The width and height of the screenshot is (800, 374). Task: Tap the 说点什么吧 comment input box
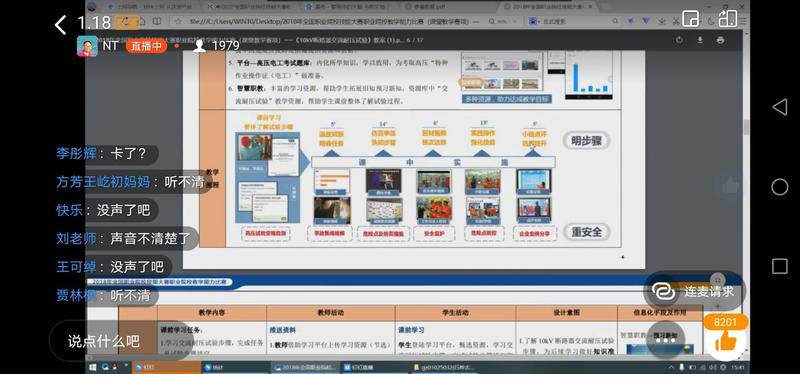pyautogui.click(x=104, y=341)
